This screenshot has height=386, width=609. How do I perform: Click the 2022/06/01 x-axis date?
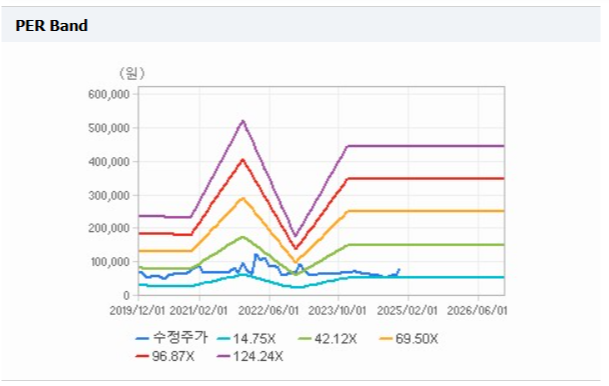pyautogui.click(x=268, y=310)
